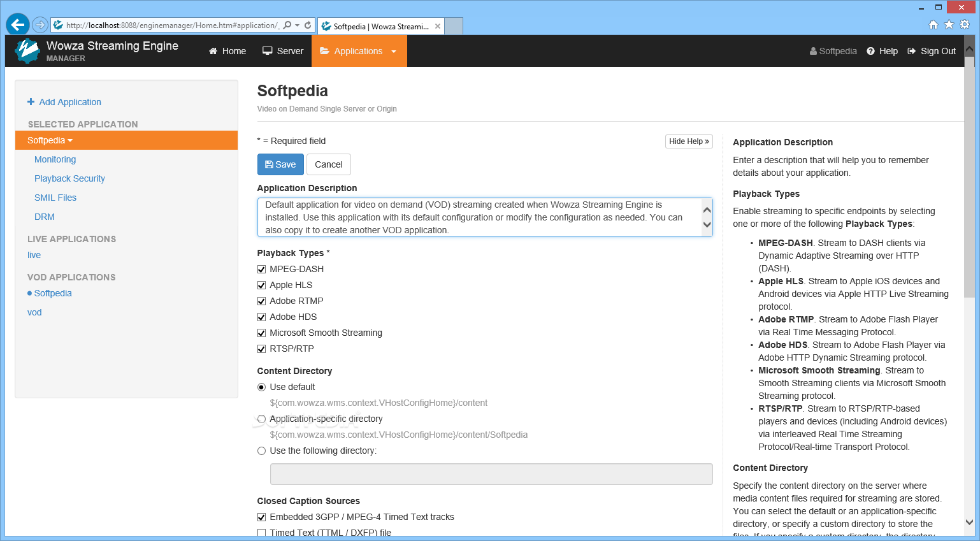Click the Sign Out arrow icon

click(912, 51)
